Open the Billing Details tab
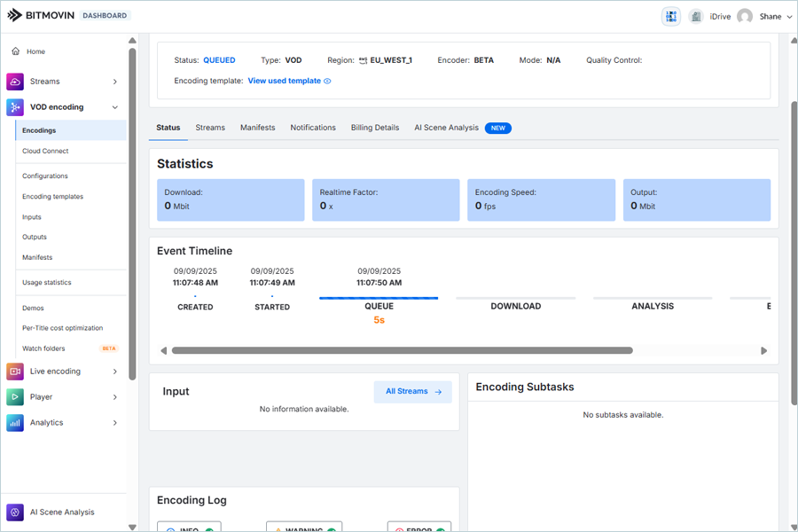The width and height of the screenshot is (798, 532). click(x=374, y=128)
